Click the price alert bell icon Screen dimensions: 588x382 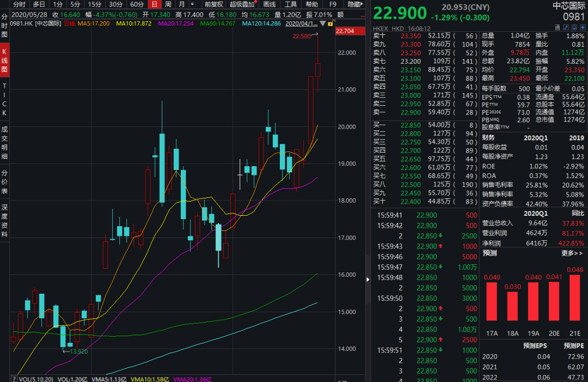pyautogui.click(x=573, y=27)
